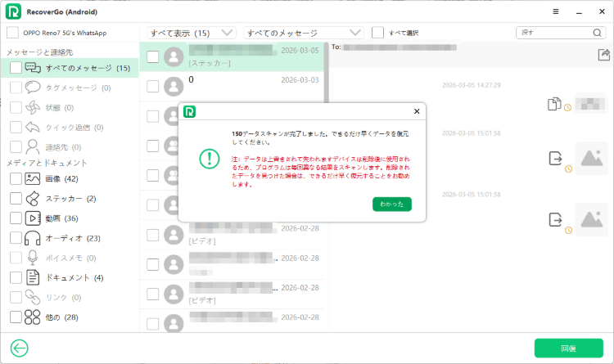Close the scan-complete dialog
Image resolution: width=614 pixels, height=364 pixels.
point(417,111)
